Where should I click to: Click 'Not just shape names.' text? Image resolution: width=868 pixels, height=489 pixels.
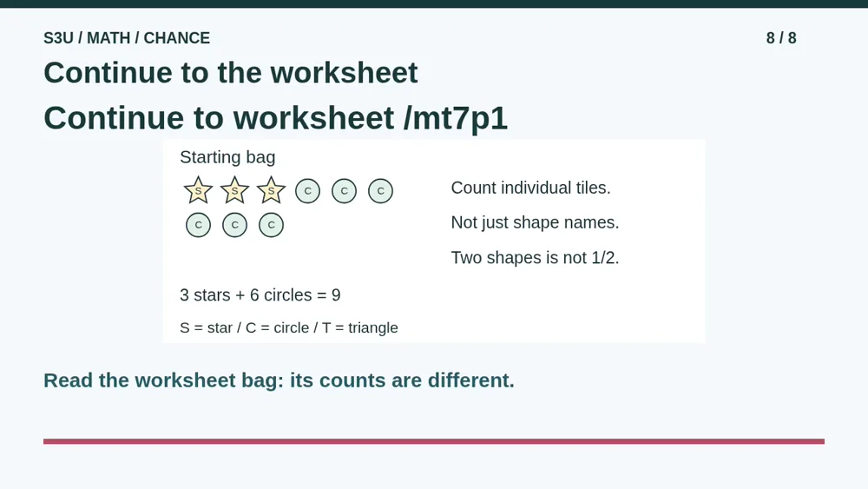coord(535,222)
